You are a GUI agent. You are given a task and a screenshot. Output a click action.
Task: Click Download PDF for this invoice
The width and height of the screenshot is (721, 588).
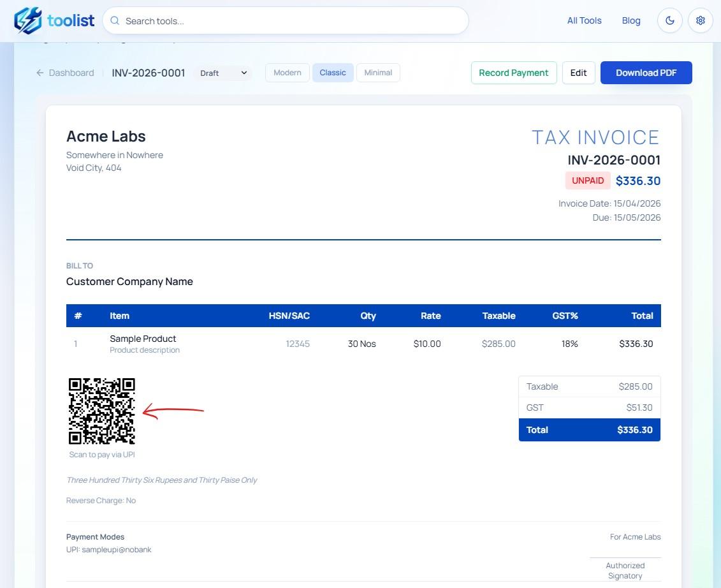[646, 72]
